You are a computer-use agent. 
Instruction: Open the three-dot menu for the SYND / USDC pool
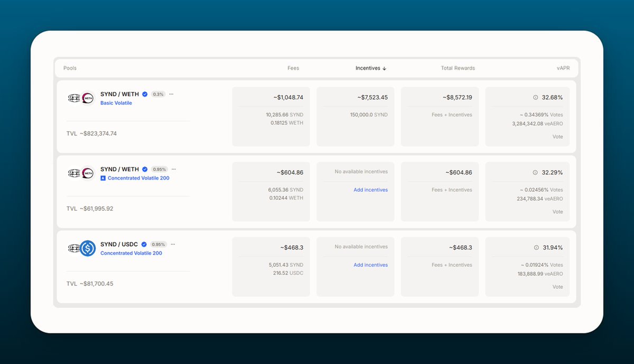(173, 245)
